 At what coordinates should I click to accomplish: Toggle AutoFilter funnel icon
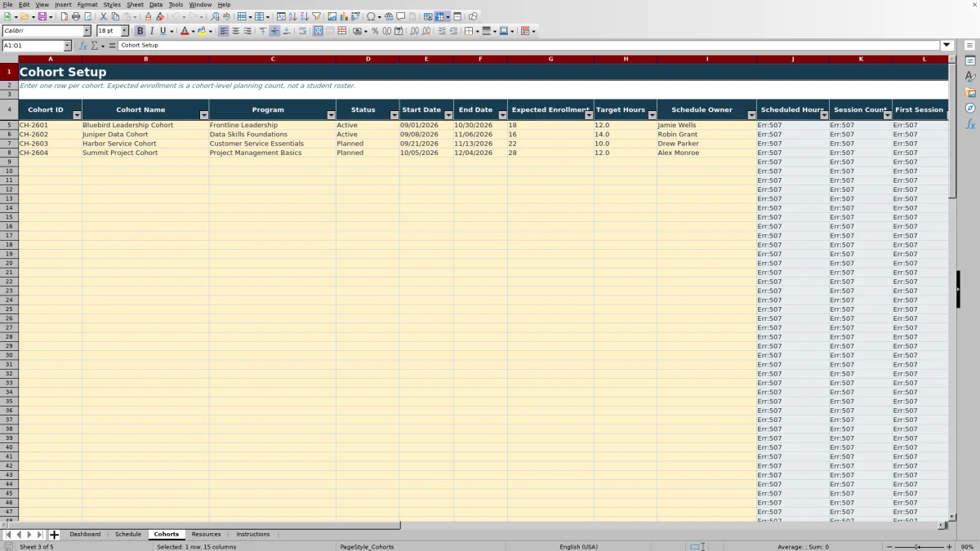tap(316, 16)
